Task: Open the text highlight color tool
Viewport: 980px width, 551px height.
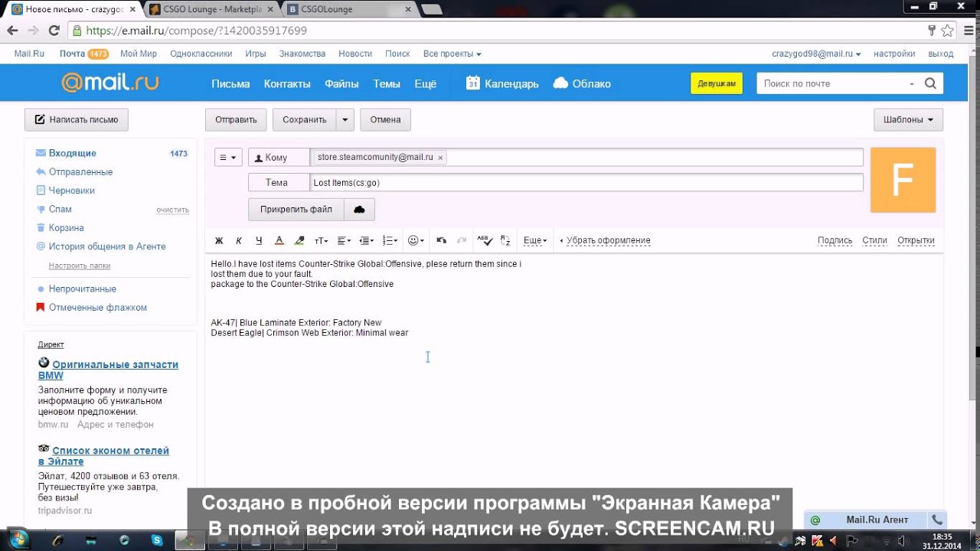Action: (x=299, y=240)
